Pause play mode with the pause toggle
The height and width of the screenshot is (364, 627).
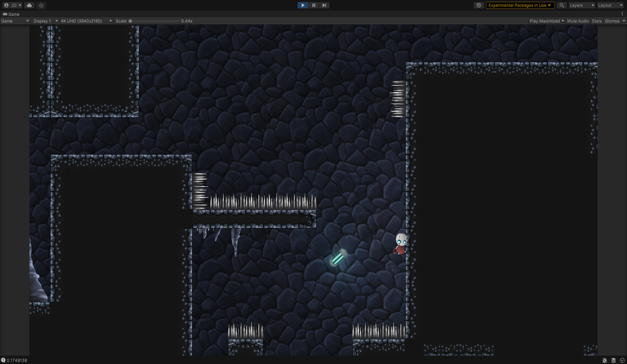click(313, 5)
